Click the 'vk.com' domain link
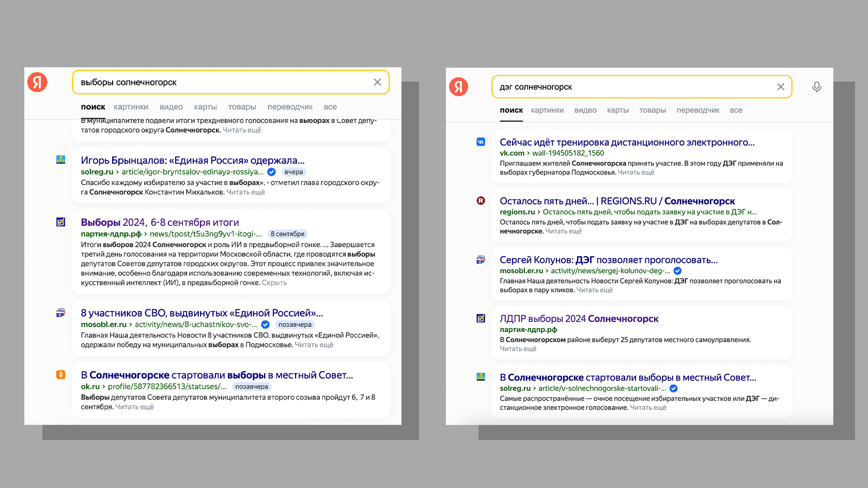 (512, 153)
